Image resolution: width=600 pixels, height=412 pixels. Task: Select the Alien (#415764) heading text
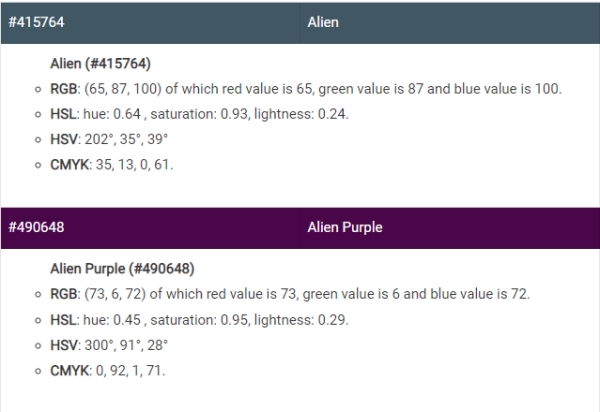[x=100, y=64]
